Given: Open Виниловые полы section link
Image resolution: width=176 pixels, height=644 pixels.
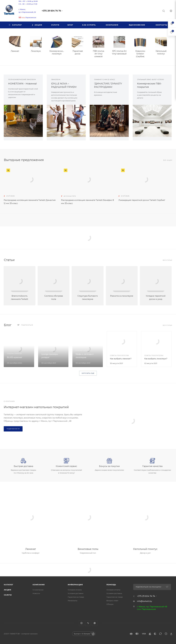Looking at the screenshot, I should [x=88, y=549].
